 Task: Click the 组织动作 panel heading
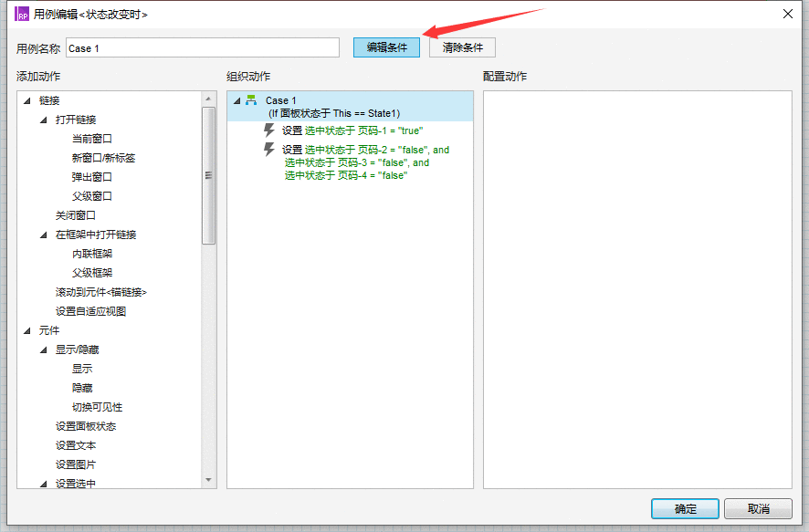click(248, 77)
